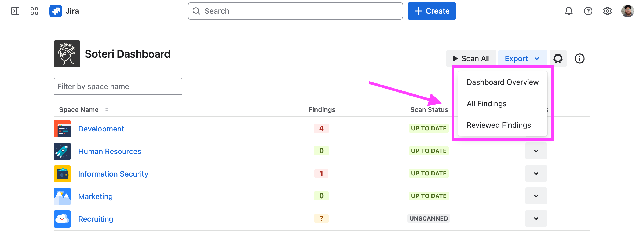Open the Marketing space link
The height and width of the screenshot is (242, 644).
coord(96,196)
